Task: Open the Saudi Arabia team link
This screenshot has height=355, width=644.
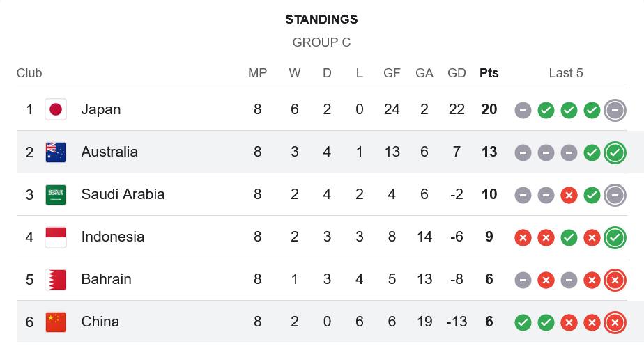Action: [123, 194]
